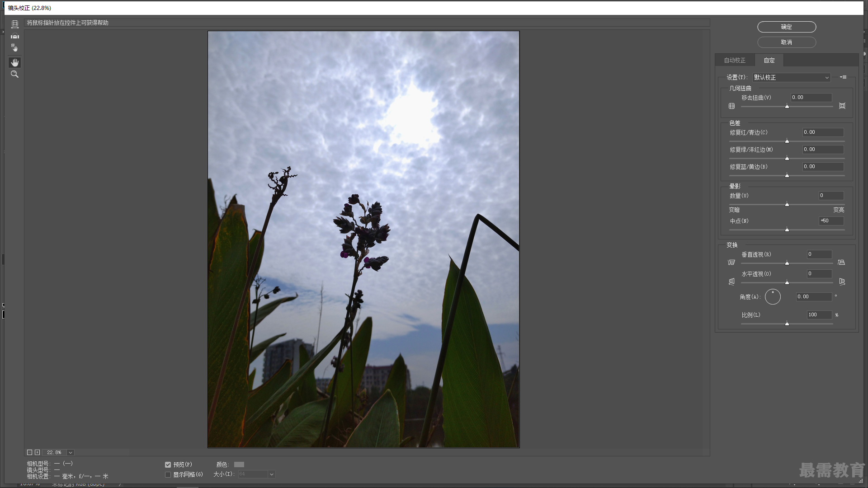This screenshot has height=488, width=868.
Task: Enable the 显示网格 show grid checkbox
Action: (x=168, y=474)
